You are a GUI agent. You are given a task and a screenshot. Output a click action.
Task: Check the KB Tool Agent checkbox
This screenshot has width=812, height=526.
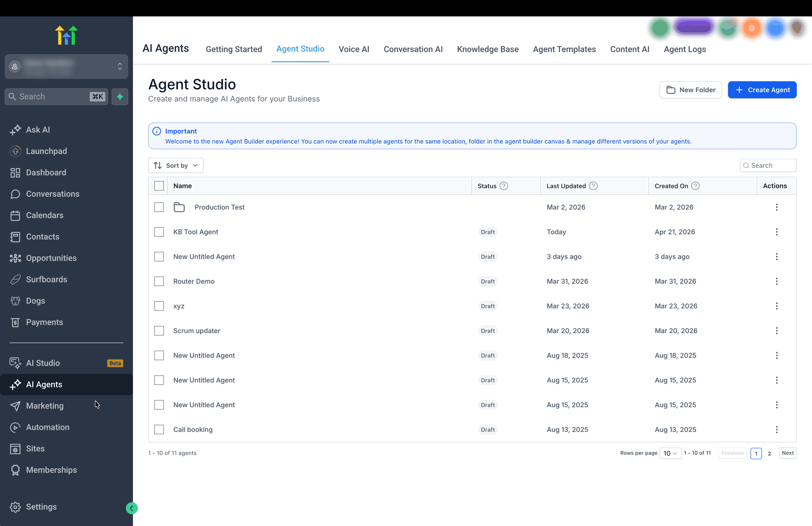tap(159, 232)
